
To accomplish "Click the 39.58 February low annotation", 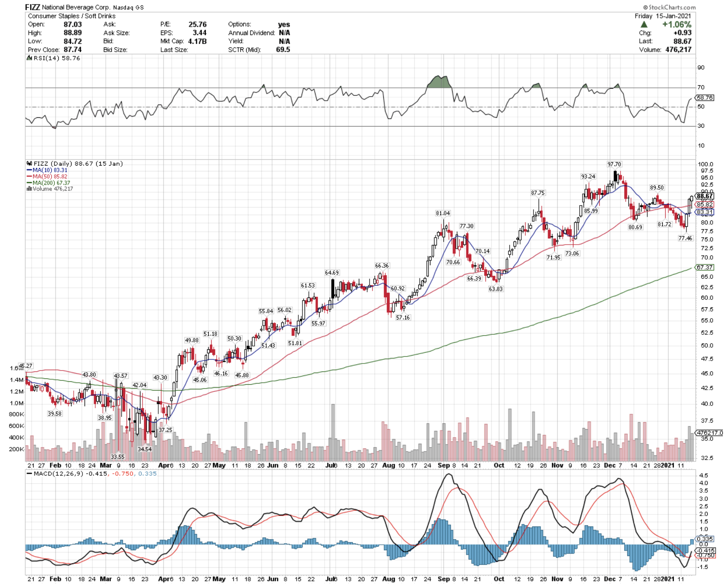I will (x=54, y=414).
